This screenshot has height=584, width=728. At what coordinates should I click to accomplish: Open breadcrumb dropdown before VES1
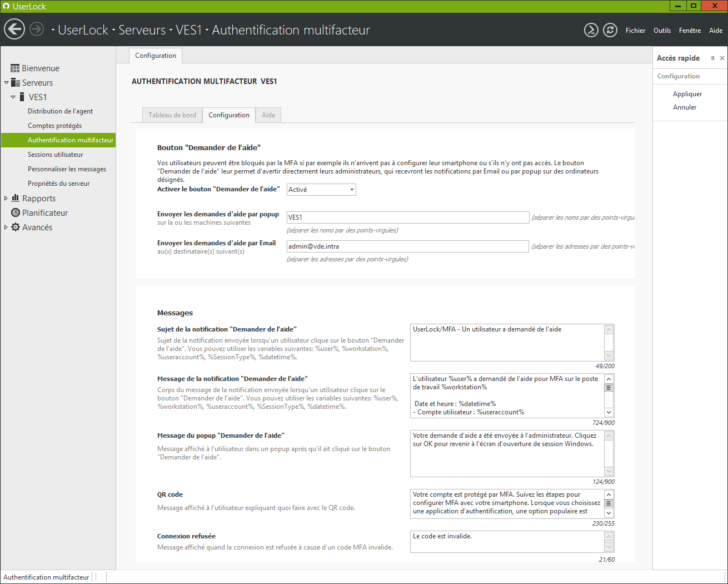coord(171,30)
